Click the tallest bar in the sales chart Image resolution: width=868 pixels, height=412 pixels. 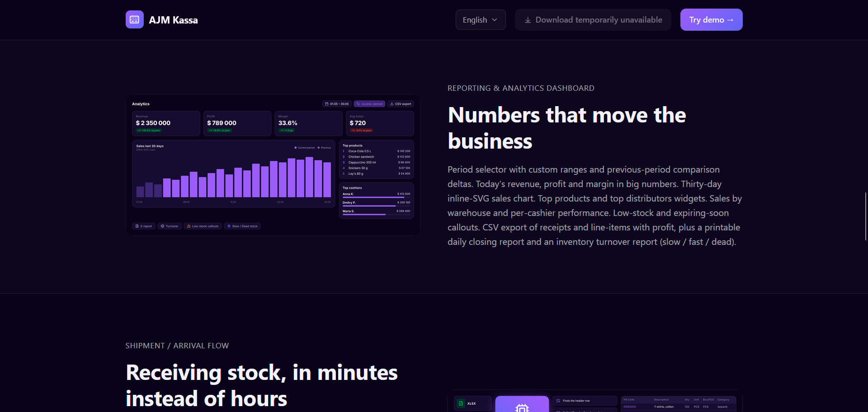(x=309, y=177)
